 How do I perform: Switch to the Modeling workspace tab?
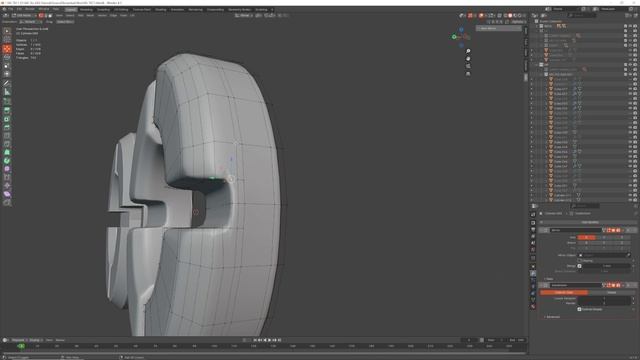click(86, 9)
